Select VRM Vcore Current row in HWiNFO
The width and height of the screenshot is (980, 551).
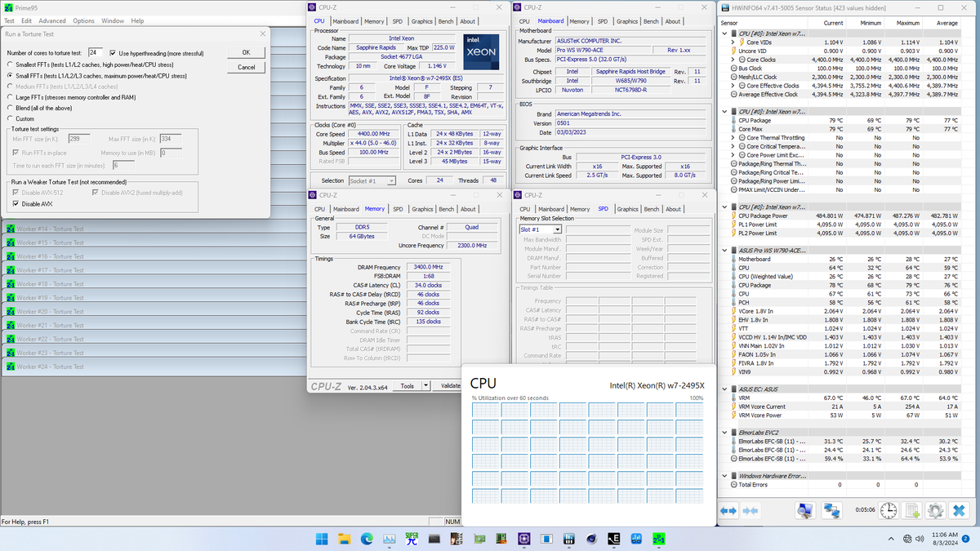point(841,406)
